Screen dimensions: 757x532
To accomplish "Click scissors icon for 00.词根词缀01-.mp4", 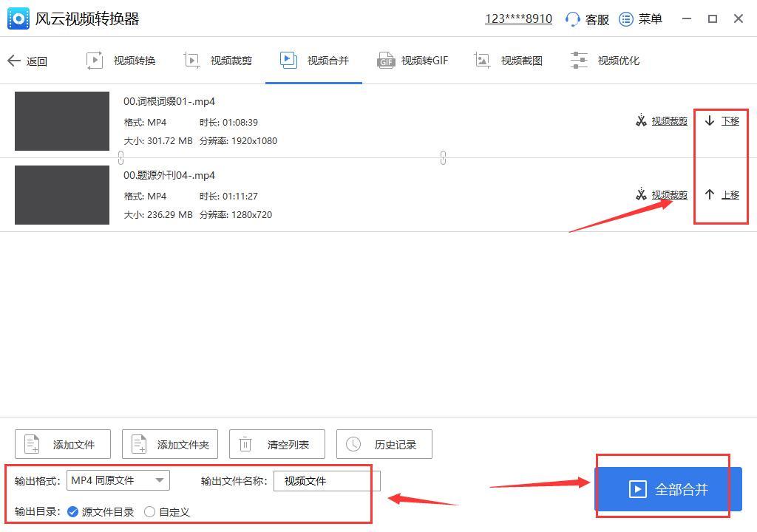I will [x=641, y=120].
